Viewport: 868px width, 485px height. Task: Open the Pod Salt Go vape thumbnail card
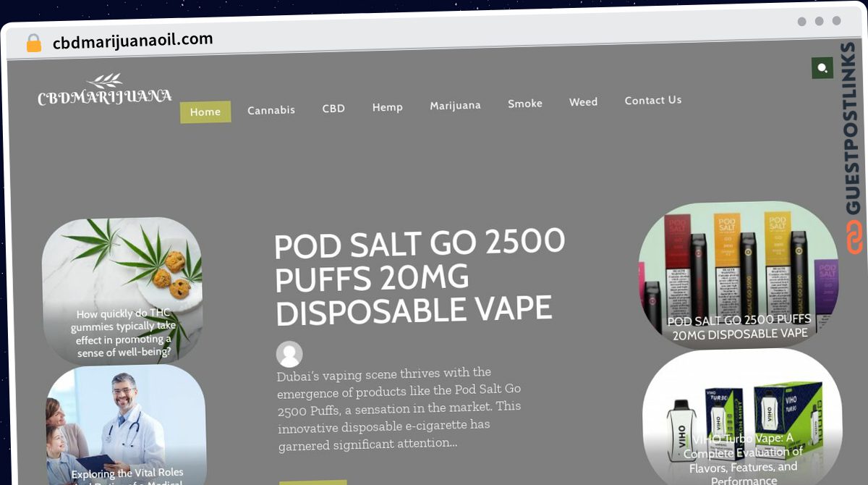[739, 275]
